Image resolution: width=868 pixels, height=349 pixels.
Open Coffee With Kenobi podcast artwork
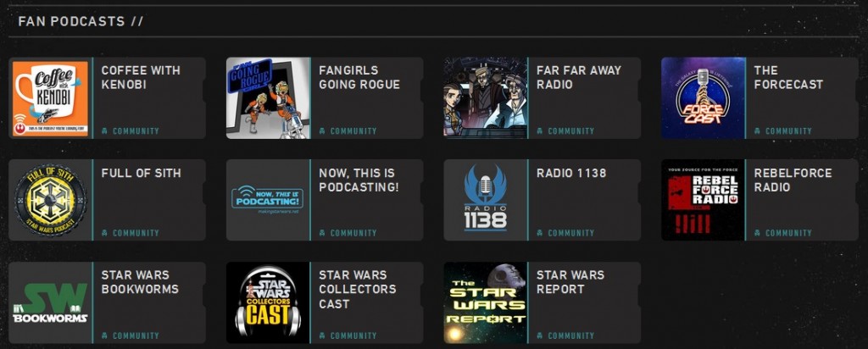(x=50, y=98)
